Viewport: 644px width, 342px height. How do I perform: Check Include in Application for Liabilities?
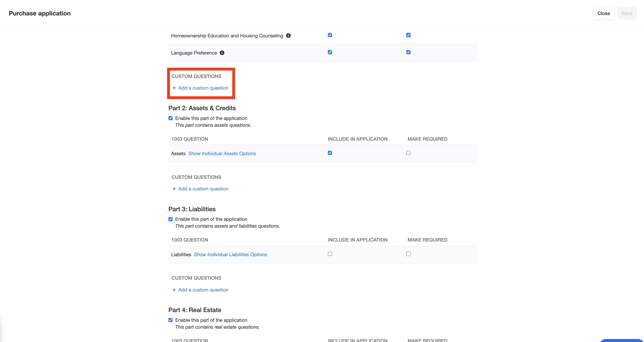point(330,254)
